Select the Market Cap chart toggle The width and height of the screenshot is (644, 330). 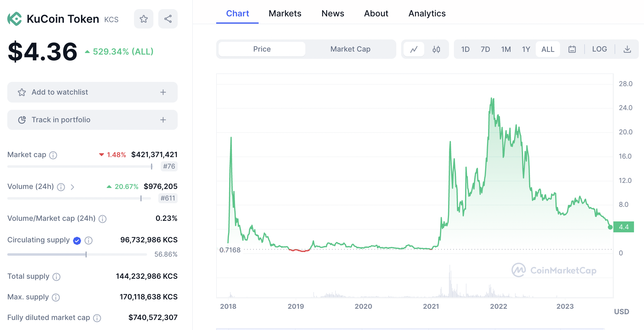[351, 49]
